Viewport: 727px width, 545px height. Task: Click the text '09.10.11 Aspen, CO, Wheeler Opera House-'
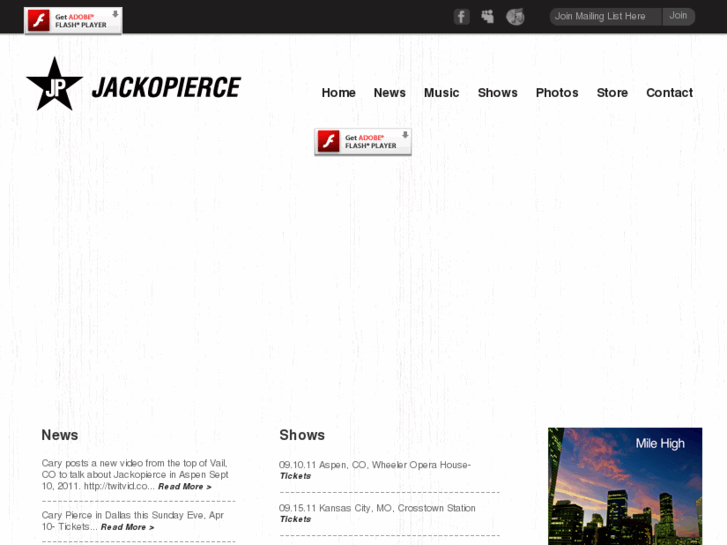(x=375, y=465)
